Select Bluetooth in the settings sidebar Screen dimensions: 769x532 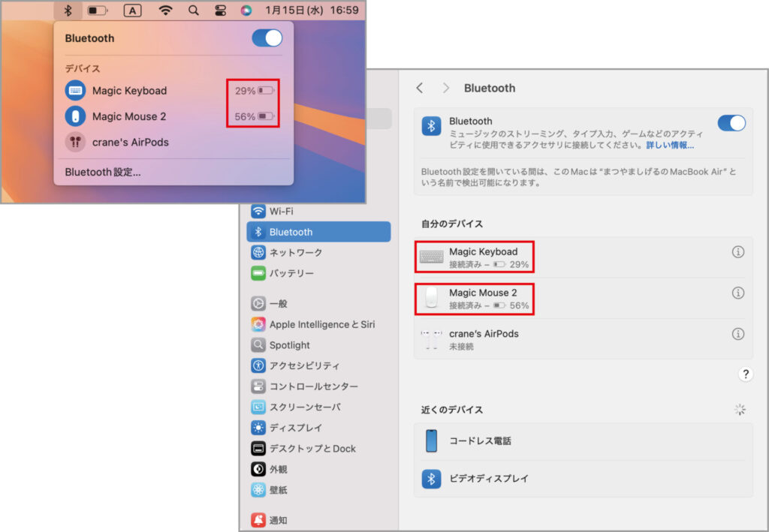click(318, 232)
